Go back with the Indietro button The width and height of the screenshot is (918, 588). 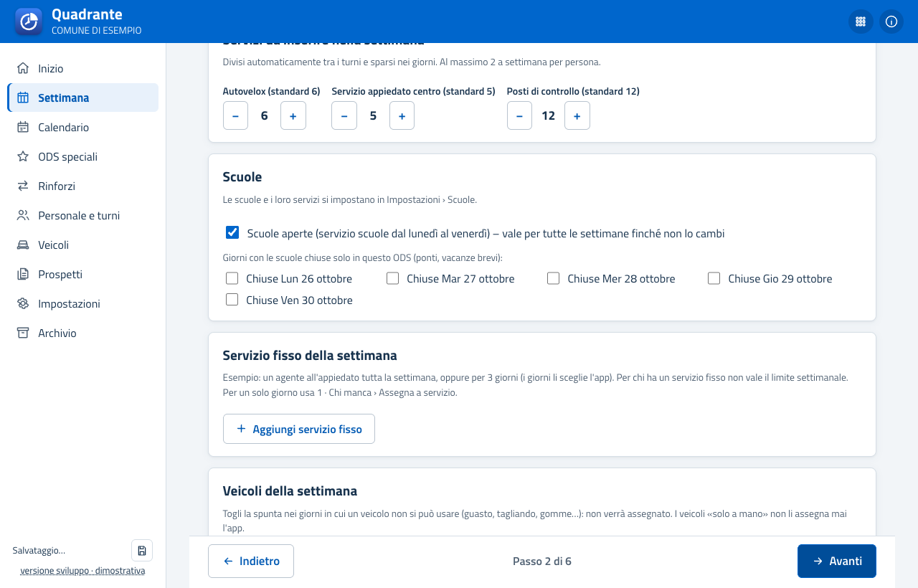coord(251,561)
